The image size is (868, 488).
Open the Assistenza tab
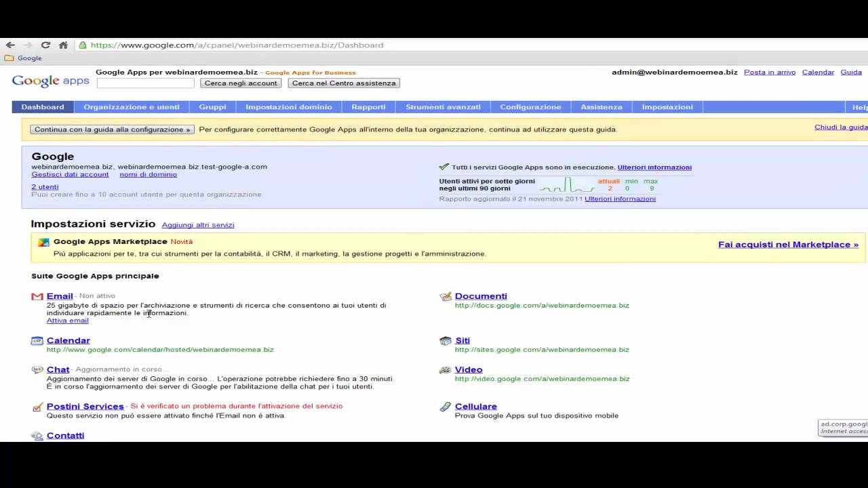(601, 107)
